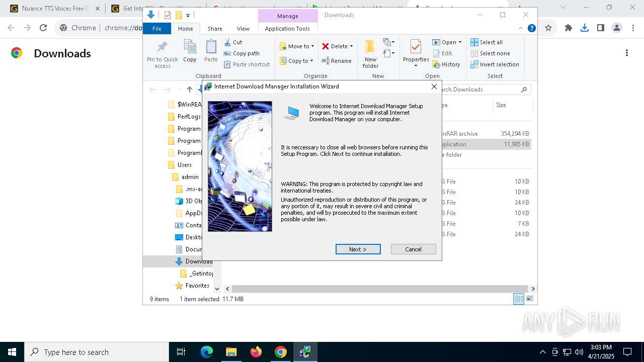The image size is (644, 362).
Task: Open the notification center on taskbar
Action: (x=627, y=352)
